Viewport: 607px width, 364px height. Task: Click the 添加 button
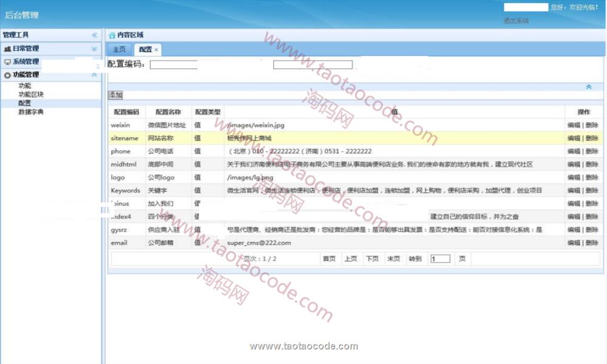(115, 95)
